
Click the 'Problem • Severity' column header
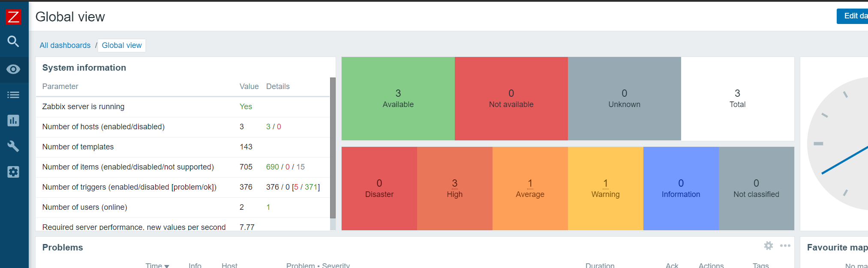[x=318, y=266]
